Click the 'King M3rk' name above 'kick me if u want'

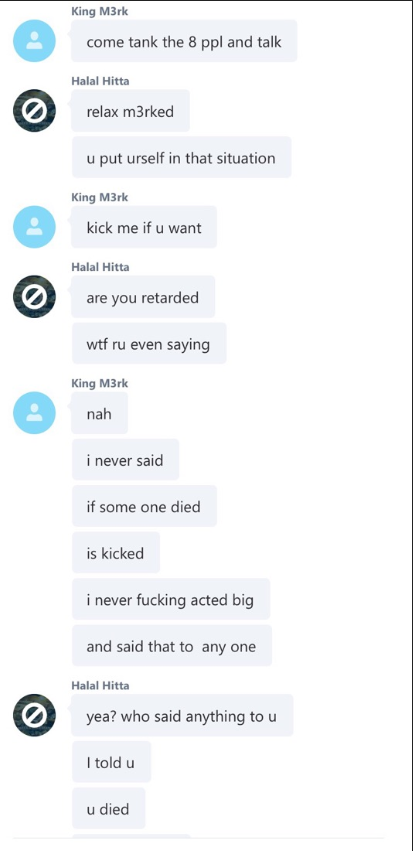[x=100, y=197]
